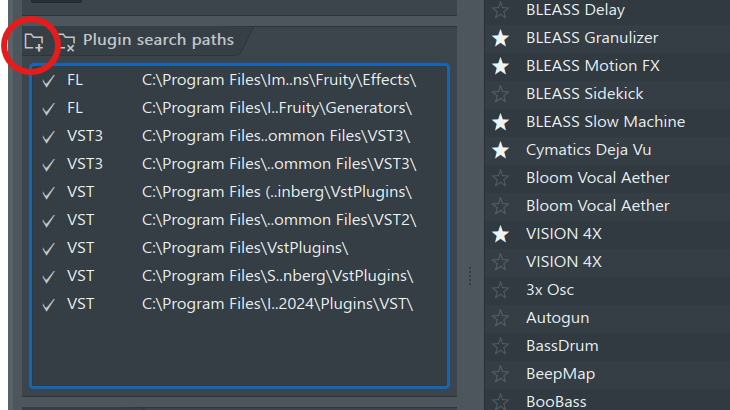
Task: Select the Plugin search paths header tab
Action: [x=158, y=40]
